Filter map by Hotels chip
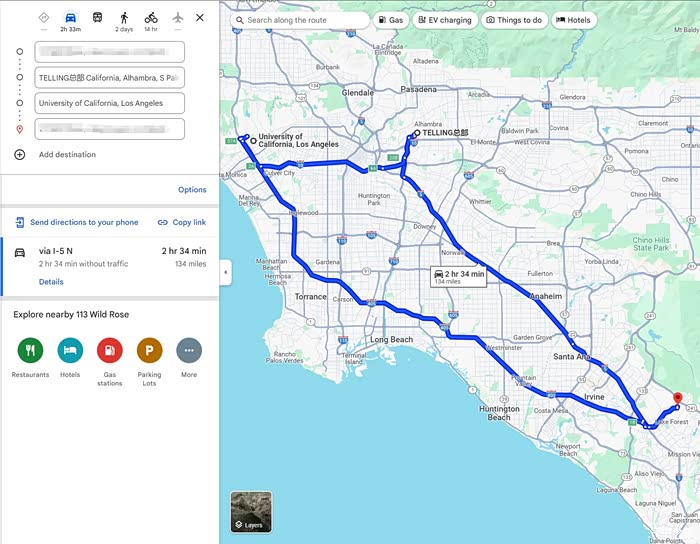The height and width of the screenshot is (544, 700). [x=574, y=20]
